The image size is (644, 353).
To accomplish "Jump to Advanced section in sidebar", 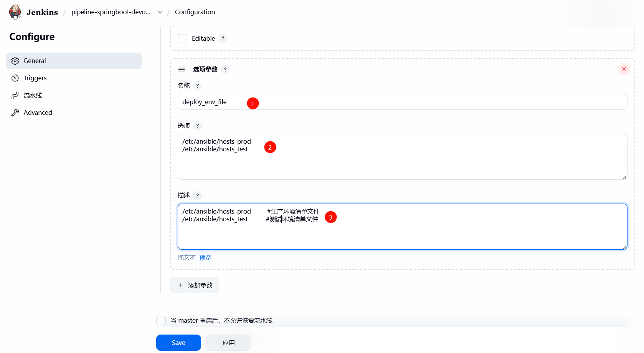I will tap(38, 113).
